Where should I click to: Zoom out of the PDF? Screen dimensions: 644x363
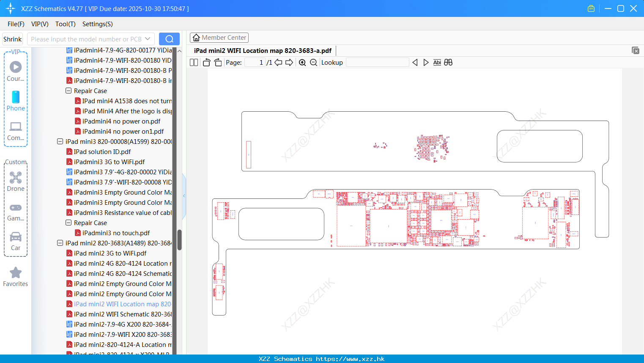pyautogui.click(x=313, y=63)
